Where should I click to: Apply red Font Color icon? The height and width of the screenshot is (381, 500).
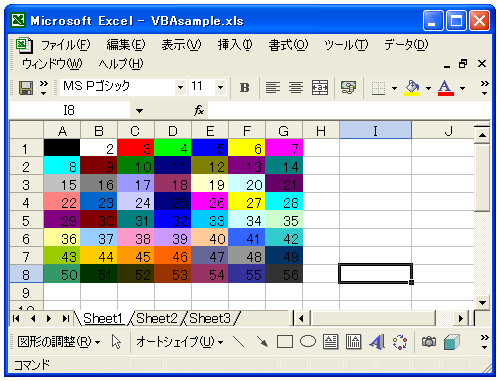(446, 88)
